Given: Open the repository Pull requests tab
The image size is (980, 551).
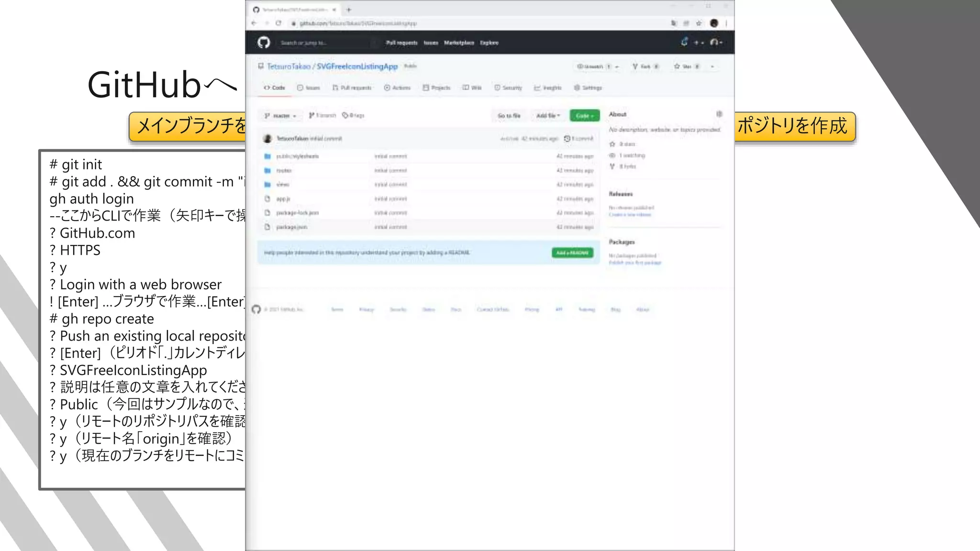Looking at the screenshot, I should 352,88.
